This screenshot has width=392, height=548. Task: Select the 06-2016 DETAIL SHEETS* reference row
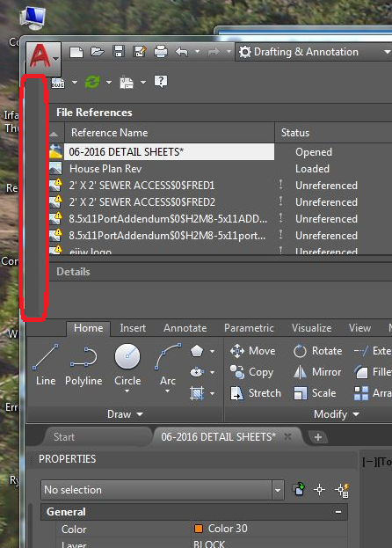point(170,152)
